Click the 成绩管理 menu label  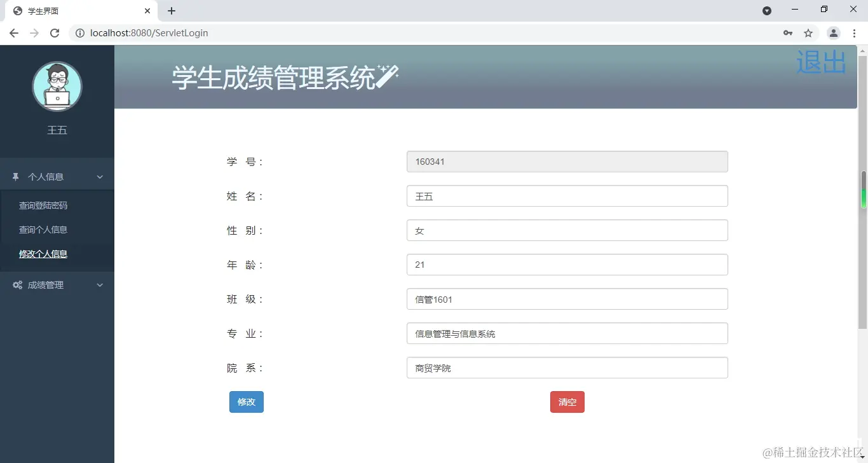pyautogui.click(x=46, y=285)
